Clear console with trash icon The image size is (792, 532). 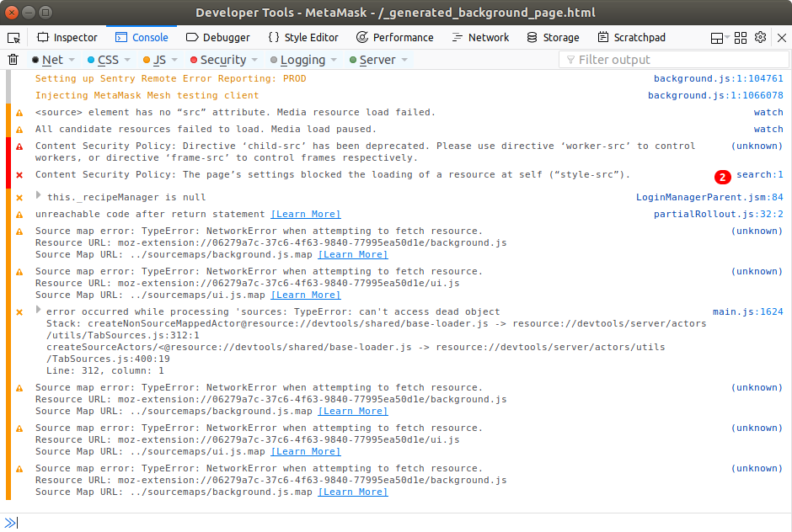pyautogui.click(x=13, y=60)
